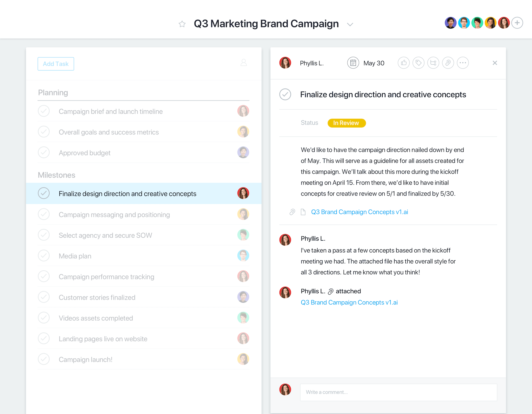Change status via the In Review badge
The image size is (532, 414).
[x=347, y=123]
